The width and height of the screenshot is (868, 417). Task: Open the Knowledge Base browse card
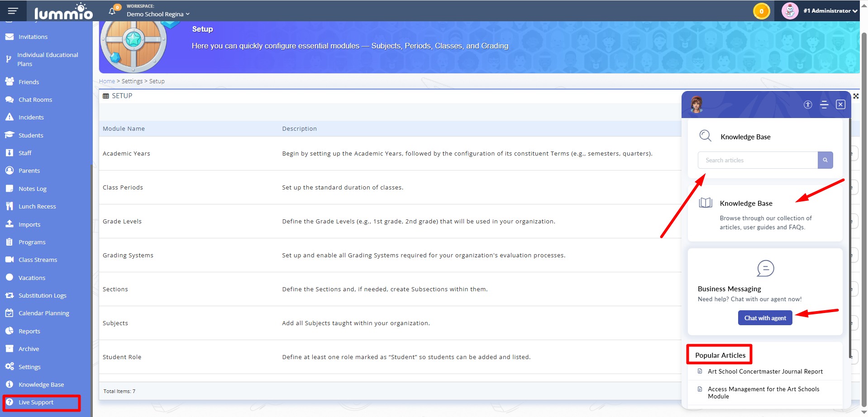pyautogui.click(x=765, y=213)
